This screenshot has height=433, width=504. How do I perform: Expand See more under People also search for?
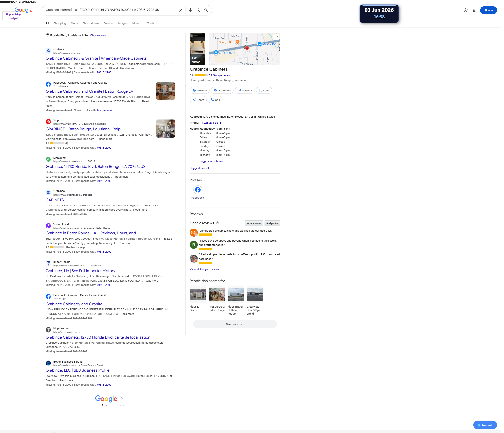[x=235, y=324]
